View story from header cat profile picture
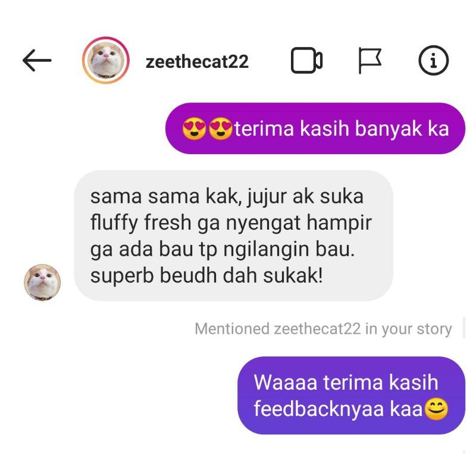This screenshot has height=476, width=476. (x=106, y=61)
